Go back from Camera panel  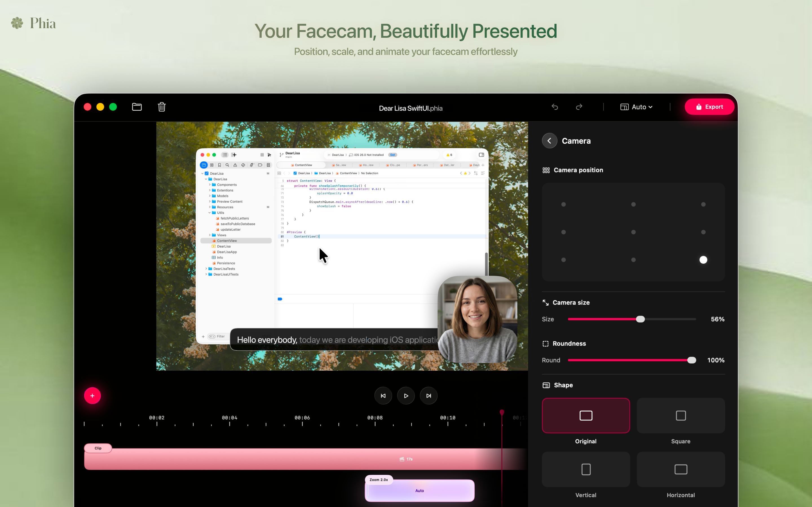click(549, 141)
